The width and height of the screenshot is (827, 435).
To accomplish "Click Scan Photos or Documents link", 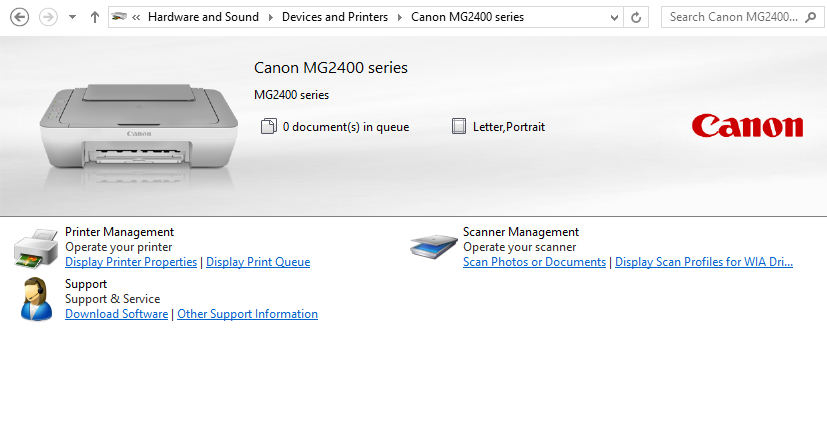I will (x=534, y=262).
